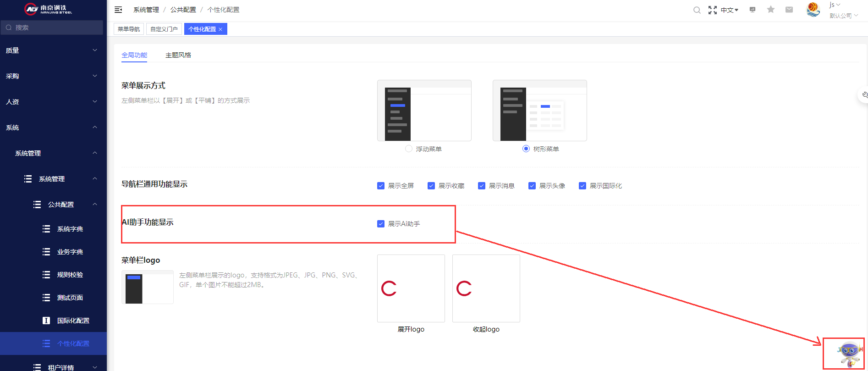Open the 默认公司 company dropdown
Image resolution: width=868 pixels, height=371 pixels.
coord(844,16)
